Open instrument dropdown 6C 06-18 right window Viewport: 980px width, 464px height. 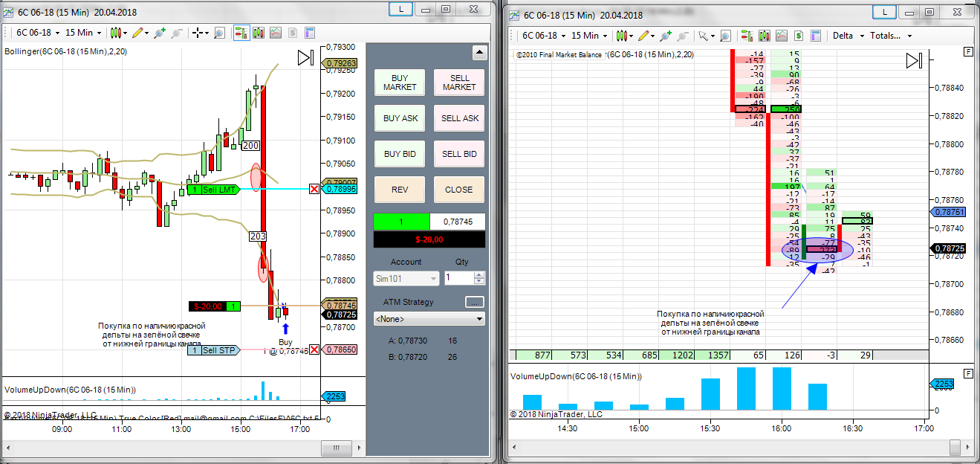(x=542, y=35)
